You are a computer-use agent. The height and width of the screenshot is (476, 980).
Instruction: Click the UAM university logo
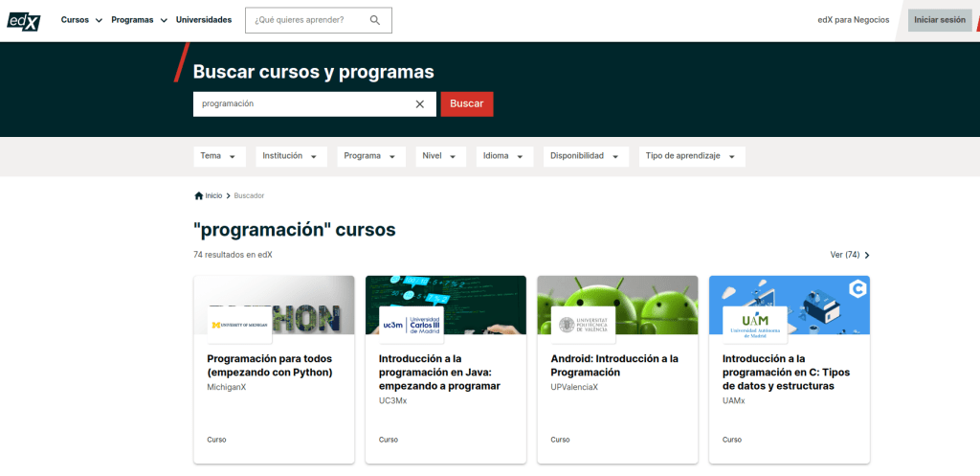coord(755,326)
